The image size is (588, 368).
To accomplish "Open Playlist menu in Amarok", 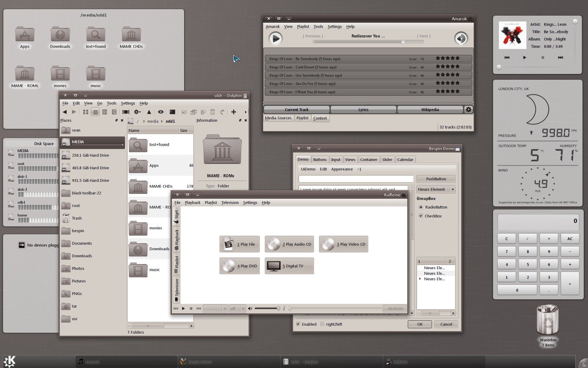I will pyautogui.click(x=303, y=27).
